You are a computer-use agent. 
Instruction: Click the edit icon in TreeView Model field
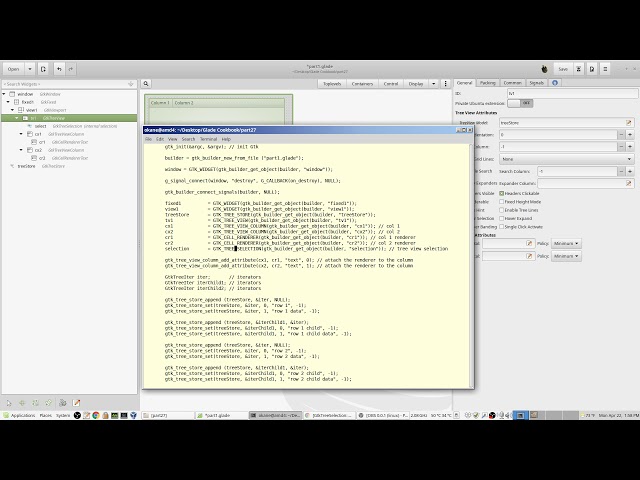point(629,122)
